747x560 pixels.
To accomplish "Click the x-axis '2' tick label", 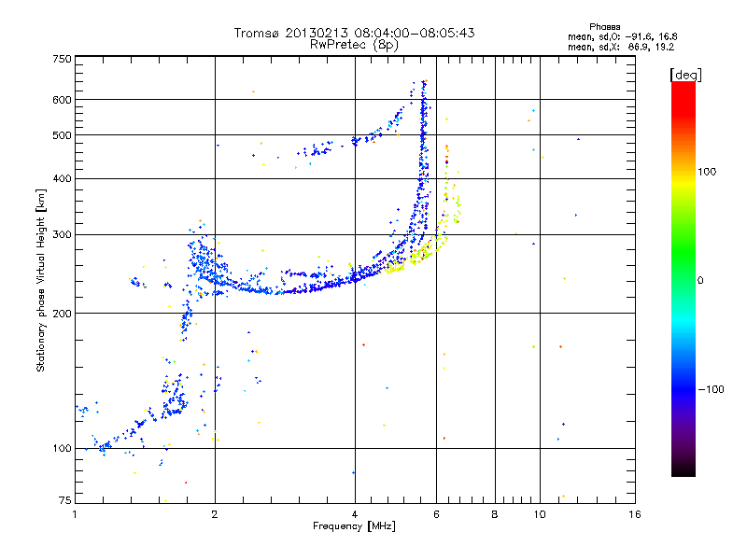I will (x=215, y=514).
